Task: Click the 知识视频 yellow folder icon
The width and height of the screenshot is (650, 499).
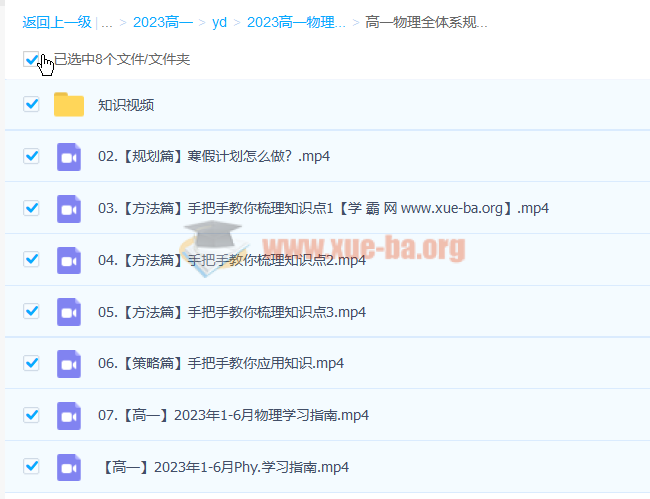Action: click(68, 105)
